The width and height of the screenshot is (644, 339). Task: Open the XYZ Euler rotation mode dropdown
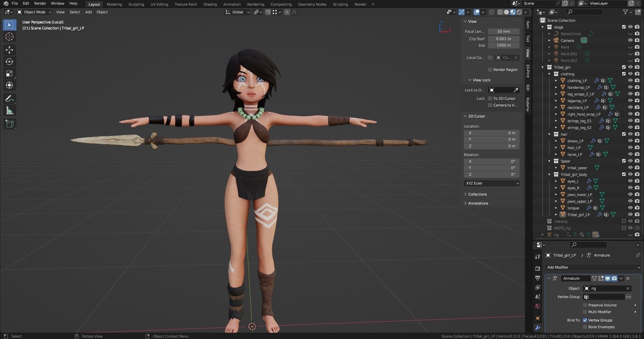point(492,183)
